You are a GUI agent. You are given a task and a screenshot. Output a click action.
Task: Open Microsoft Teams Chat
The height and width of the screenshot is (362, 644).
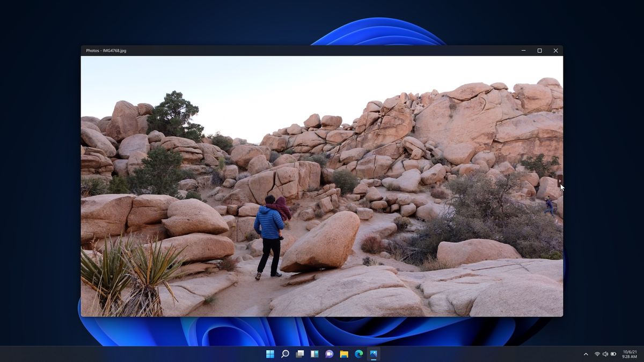[328, 354]
